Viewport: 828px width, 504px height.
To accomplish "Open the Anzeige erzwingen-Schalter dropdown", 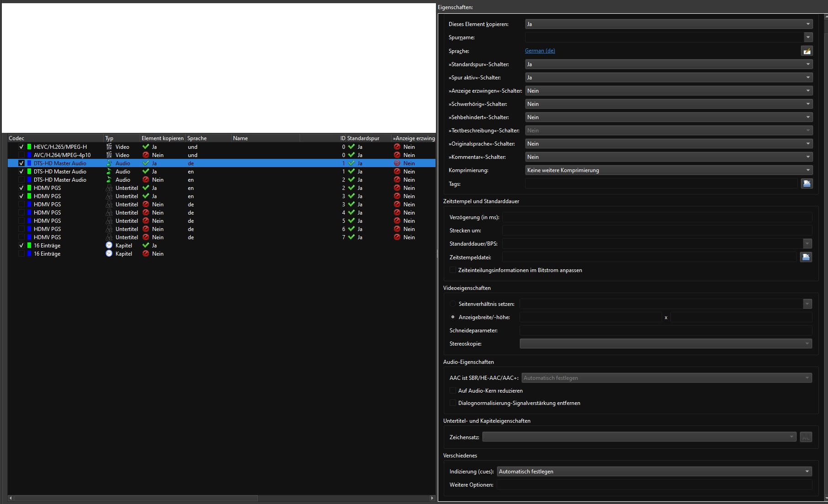I will click(669, 91).
